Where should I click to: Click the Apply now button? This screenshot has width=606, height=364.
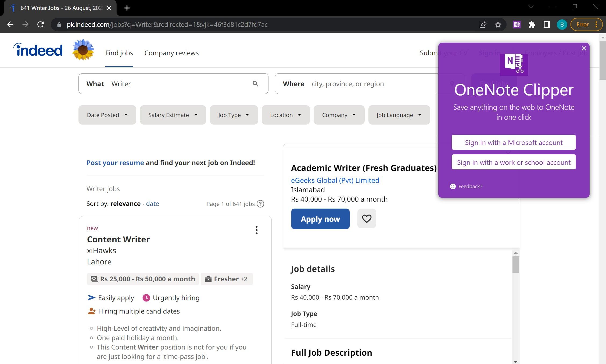[320, 218]
